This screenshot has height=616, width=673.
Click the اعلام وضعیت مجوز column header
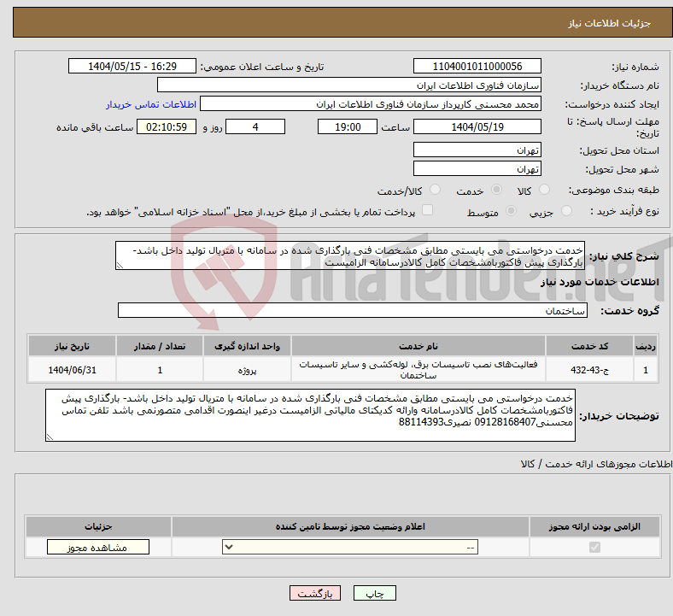click(350, 526)
